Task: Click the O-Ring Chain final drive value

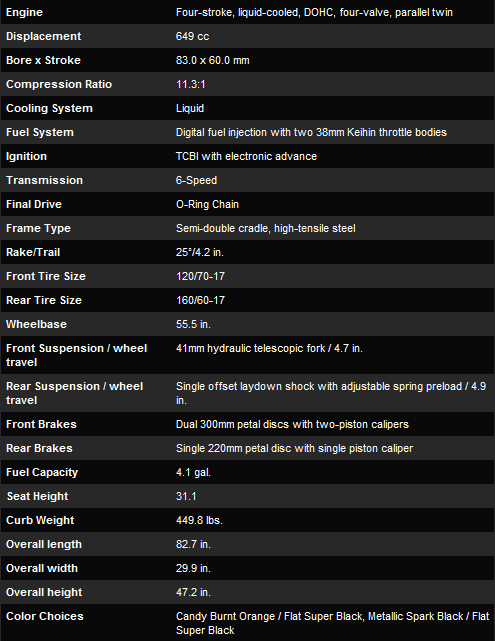Action: [x=207, y=204]
